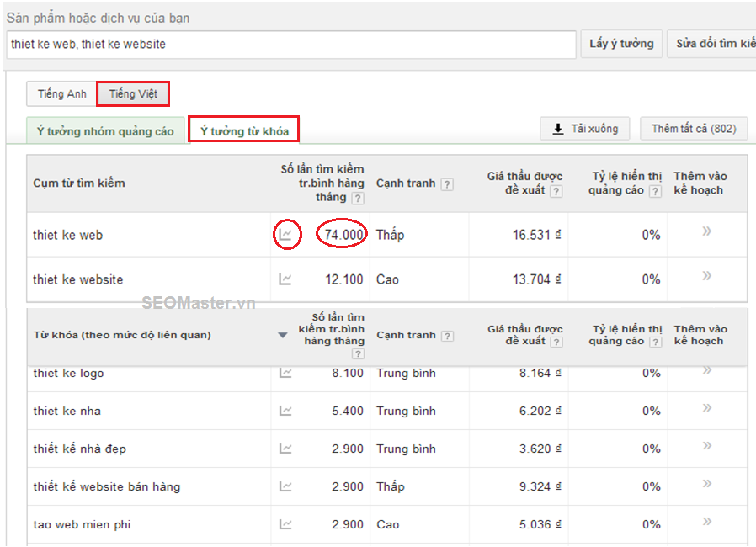756x547 pixels.
Task: Click Lấy ý tưởng button
Action: pos(621,44)
